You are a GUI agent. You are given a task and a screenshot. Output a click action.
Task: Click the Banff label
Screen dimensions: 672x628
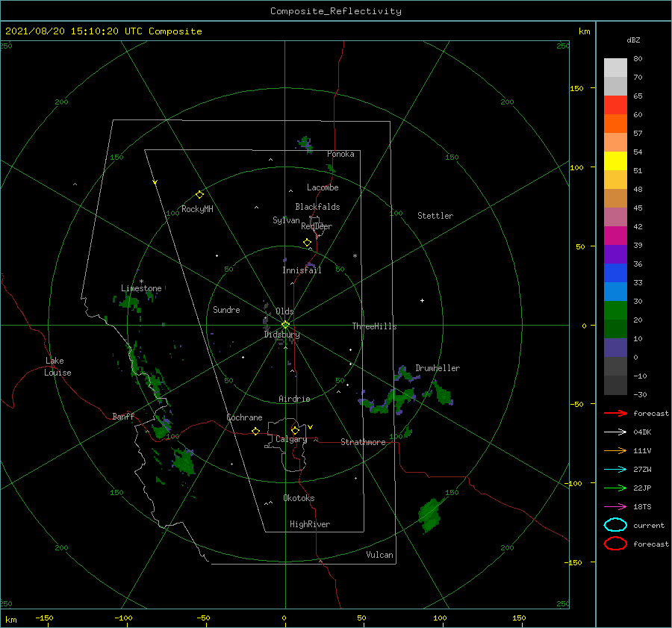123,416
